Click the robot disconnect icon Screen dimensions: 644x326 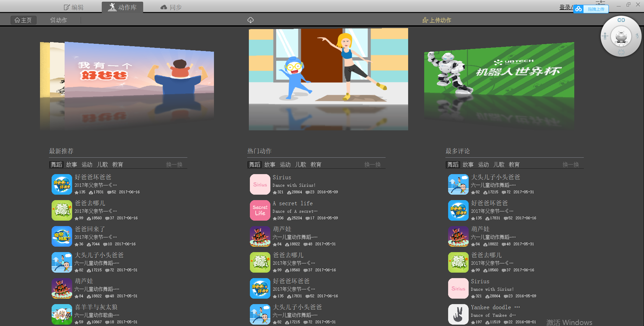tap(621, 52)
